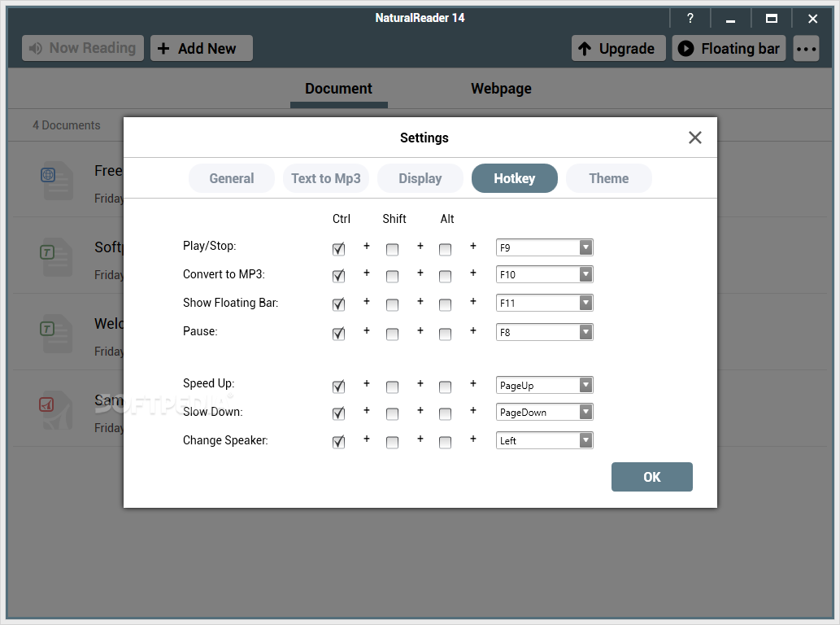Screen dimensions: 840x625
Task: Enable Shift for Play/Stop hotkey
Action: point(392,249)
